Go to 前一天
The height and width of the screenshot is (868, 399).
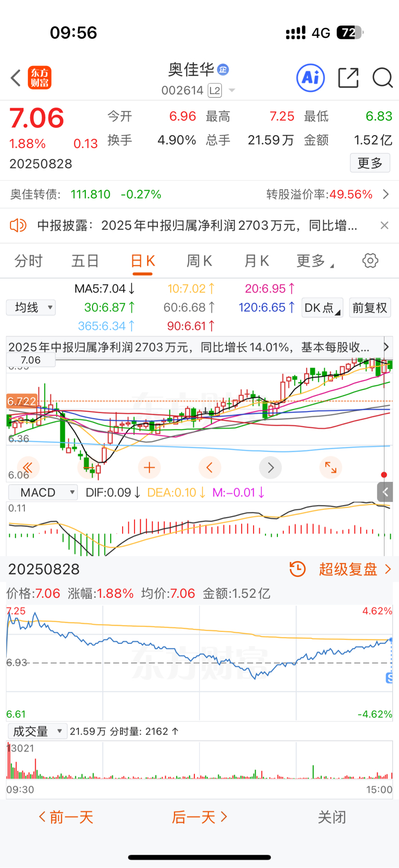pyautogui.click(x=66, y=818)
